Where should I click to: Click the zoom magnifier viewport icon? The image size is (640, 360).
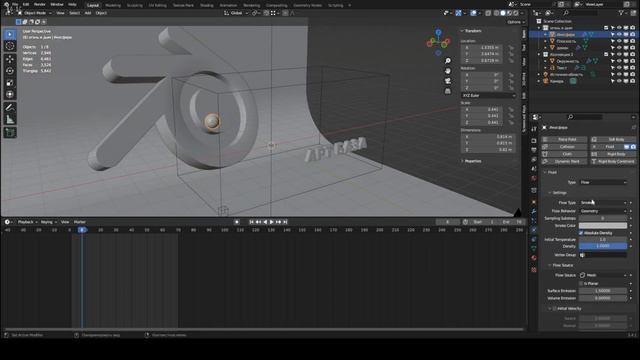point(448,61)
